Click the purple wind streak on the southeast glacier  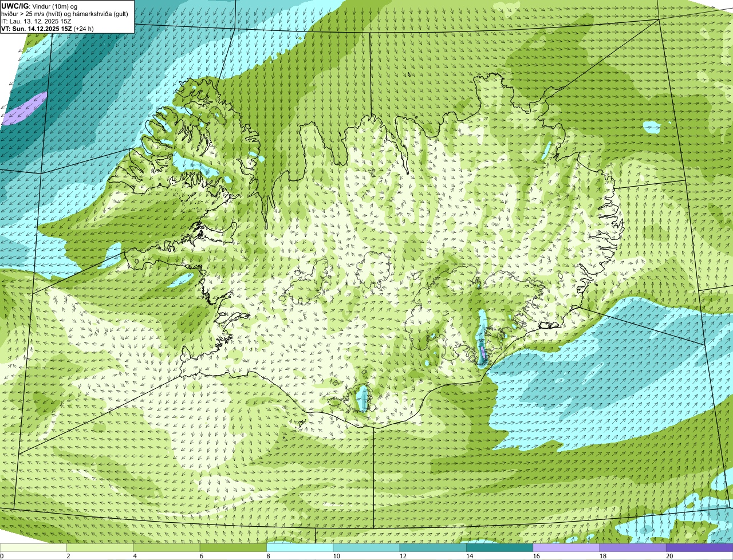483,352
